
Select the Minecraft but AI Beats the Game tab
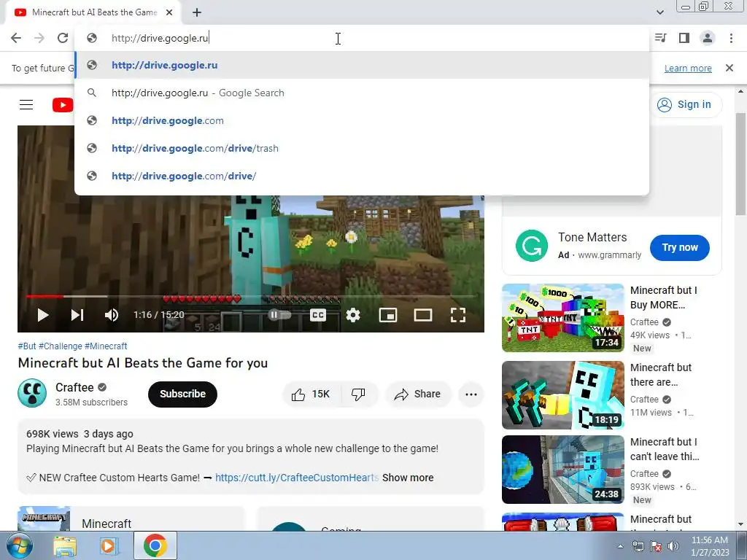pyautogui.click(x=94, y=13)
